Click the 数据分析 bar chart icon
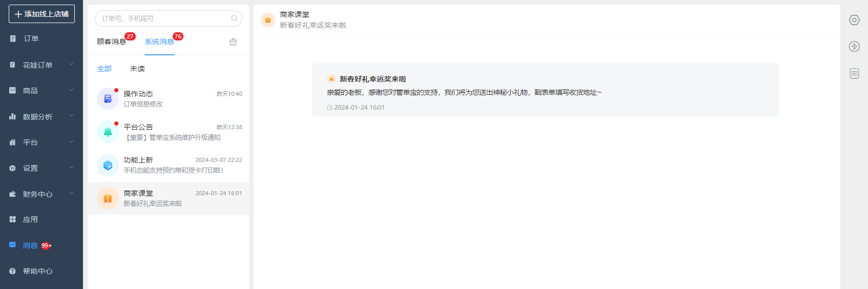The height and width of the screenshot is (289, 868). click(13, 117)
